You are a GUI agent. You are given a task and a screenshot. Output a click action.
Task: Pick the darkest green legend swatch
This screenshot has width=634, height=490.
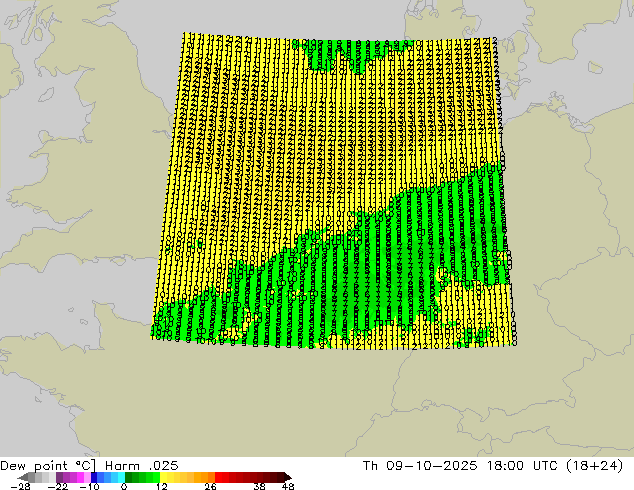click(x=129, y=477)
